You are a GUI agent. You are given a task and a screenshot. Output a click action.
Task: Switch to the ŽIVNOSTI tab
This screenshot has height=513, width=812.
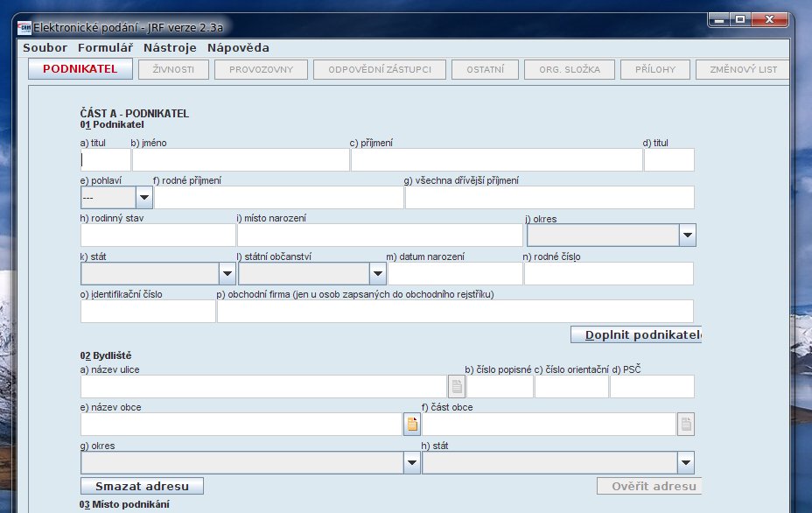(173, 70)
